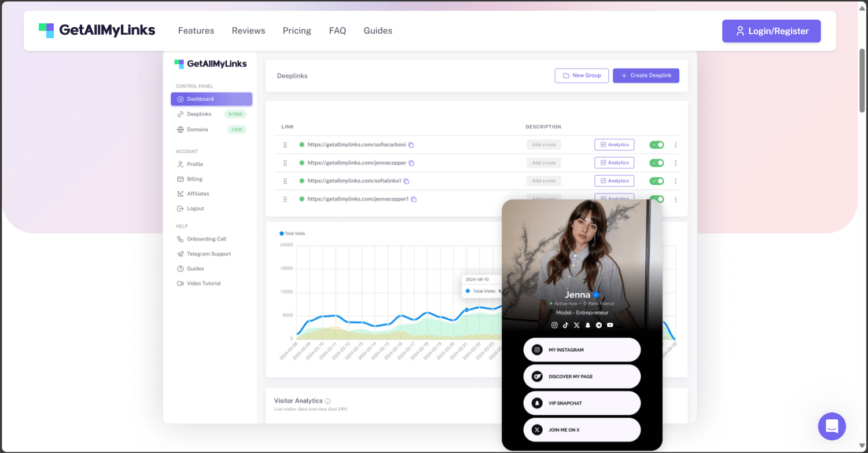
Task: Open the Domains section via its globe icon
Action: point(180,129)
